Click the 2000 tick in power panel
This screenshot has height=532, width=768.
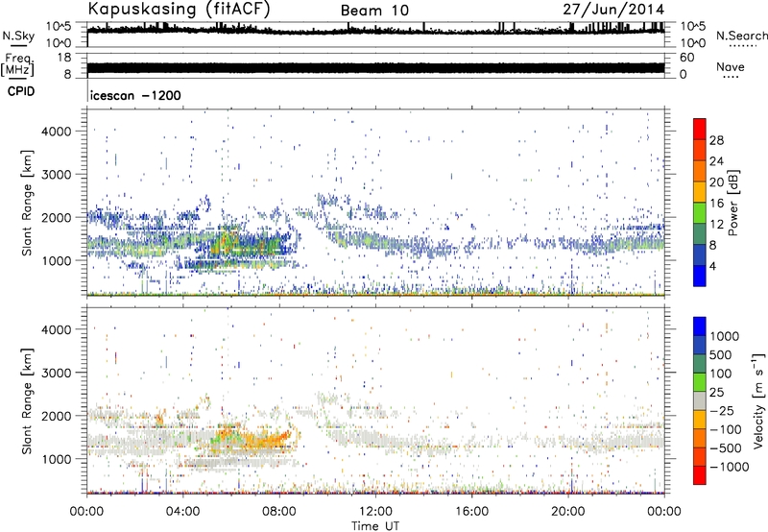click(57, 217)
